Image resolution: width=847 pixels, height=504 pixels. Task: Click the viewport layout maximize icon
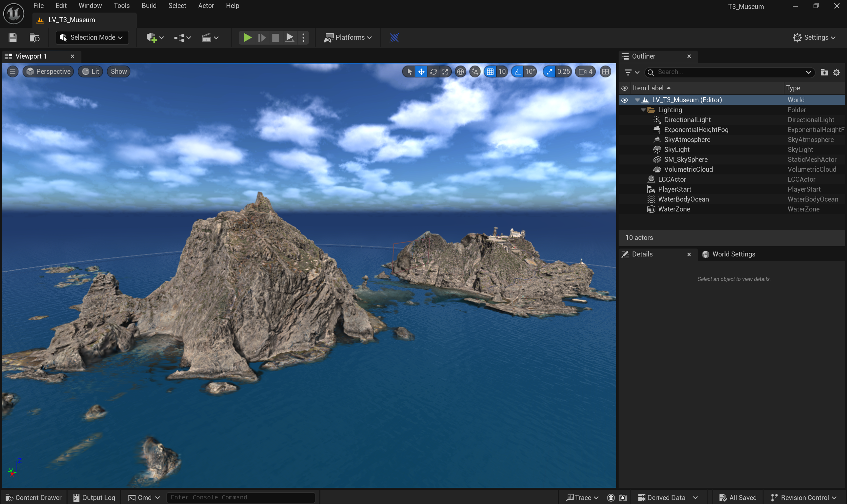[x=605, y=72]
